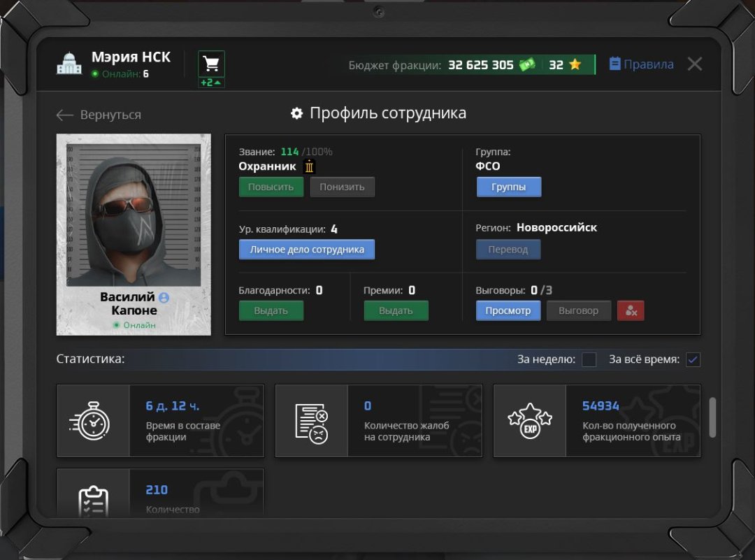Click the 54934 experience value
Viewport: 755px width, 560px height.
click(x=601, y=406)
